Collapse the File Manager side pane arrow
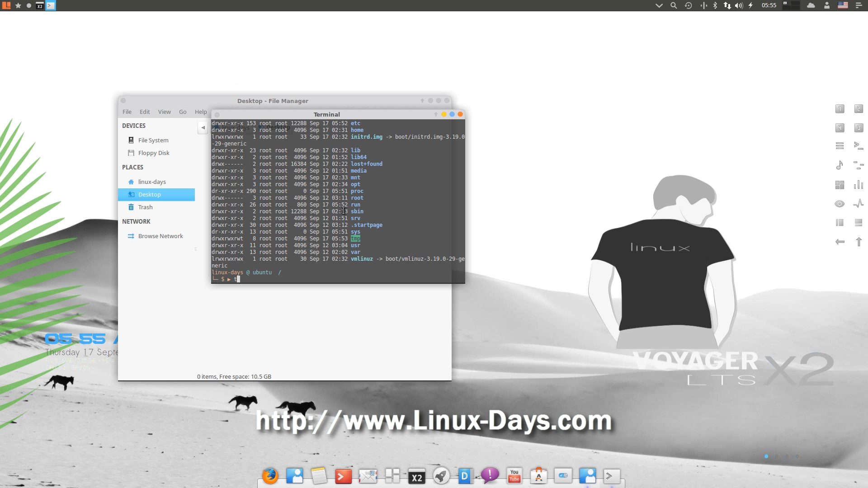The height and width of the screenshot is (488, 868). tap(203, 128)
